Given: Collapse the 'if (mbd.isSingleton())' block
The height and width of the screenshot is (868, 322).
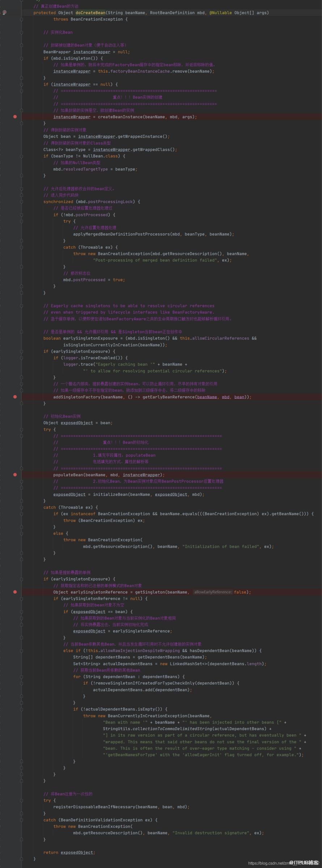Looking at the screenshot, I should click(x=21, y=58).
